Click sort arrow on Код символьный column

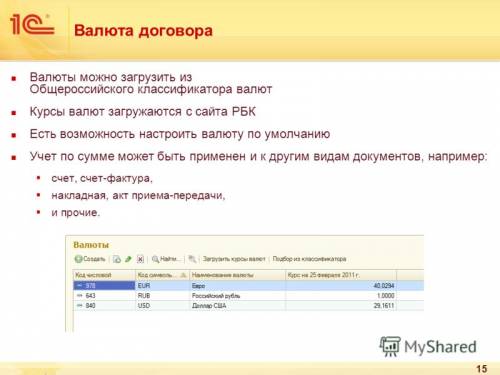click(183, 275)
